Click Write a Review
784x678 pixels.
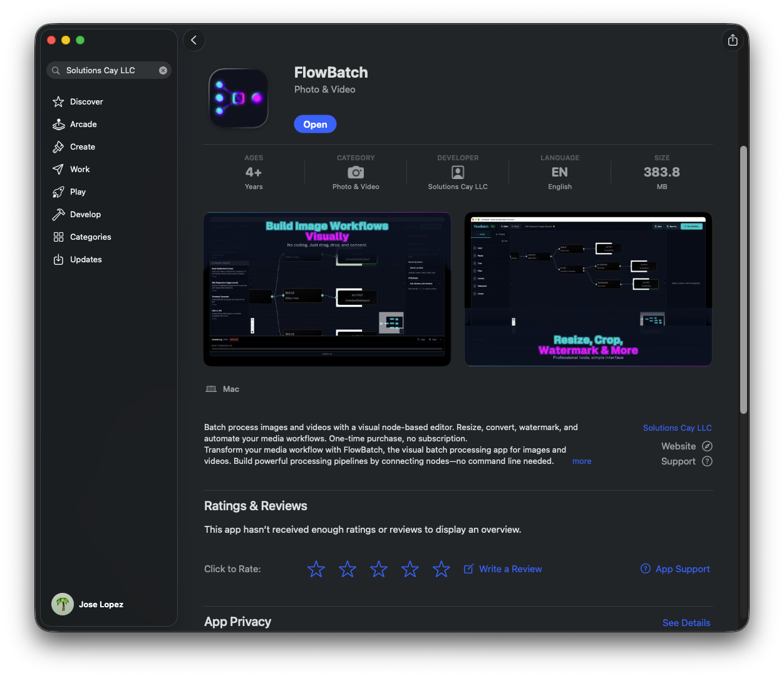click(x=510, y=569)
